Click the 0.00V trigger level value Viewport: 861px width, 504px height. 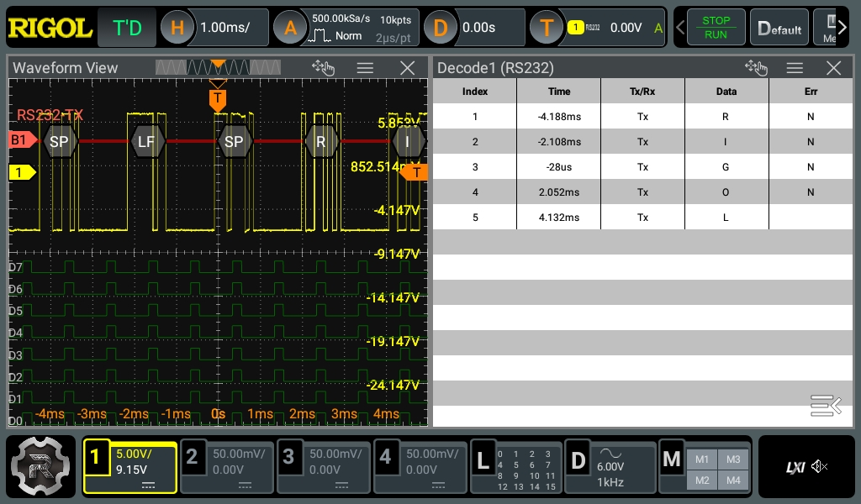(x=626, y=28)
